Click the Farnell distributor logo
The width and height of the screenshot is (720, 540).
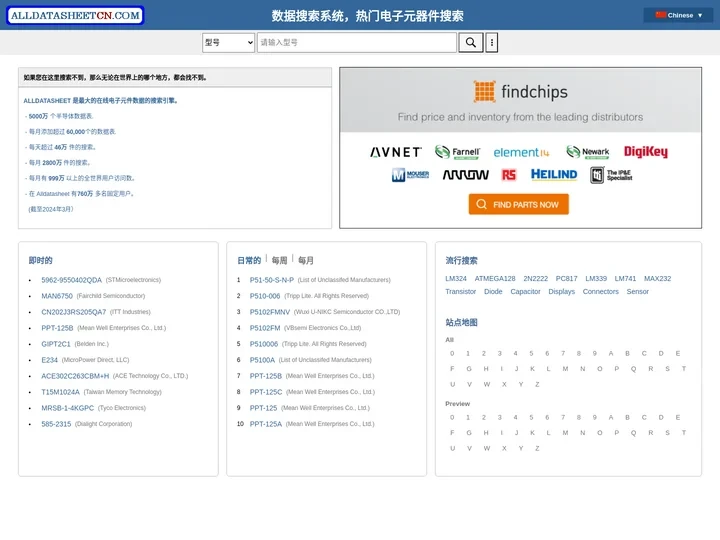click(x=457, y=152)
